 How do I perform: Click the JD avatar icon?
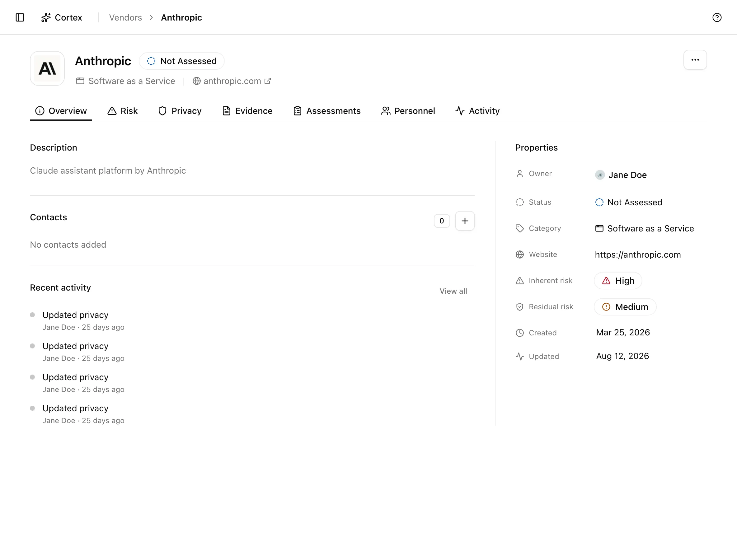[x=600, y=175]
